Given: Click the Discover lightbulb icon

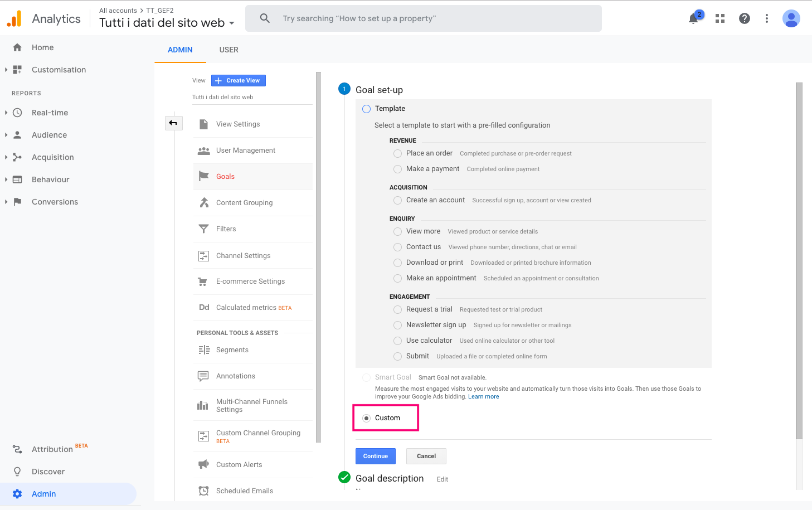Looking at the screenshot, I should point(17,472).
